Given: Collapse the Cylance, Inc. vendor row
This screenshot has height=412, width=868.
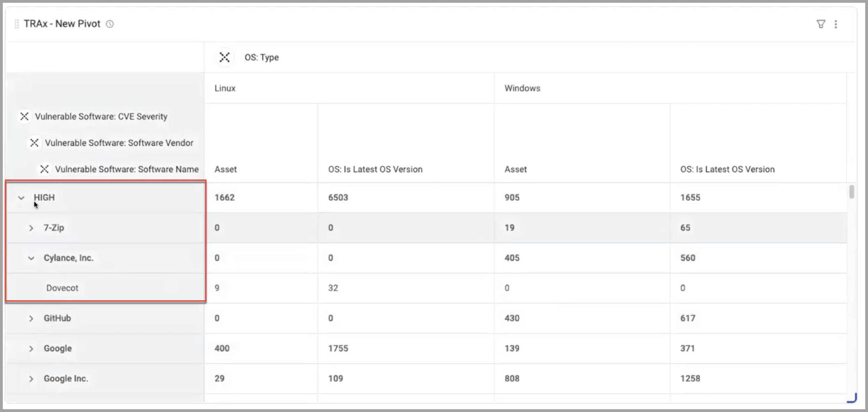Looking at the screenshot, I should [31, 258].
